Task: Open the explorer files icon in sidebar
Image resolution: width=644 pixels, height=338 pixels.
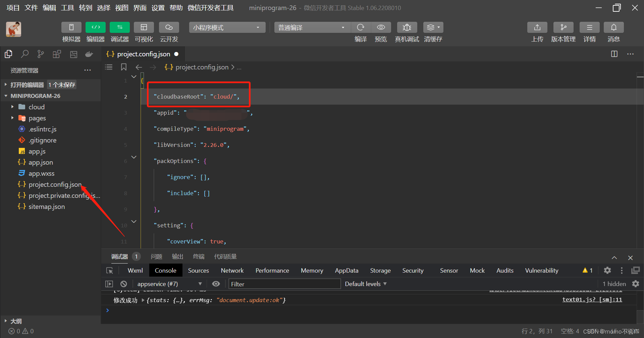Action: tap(9, 54)
